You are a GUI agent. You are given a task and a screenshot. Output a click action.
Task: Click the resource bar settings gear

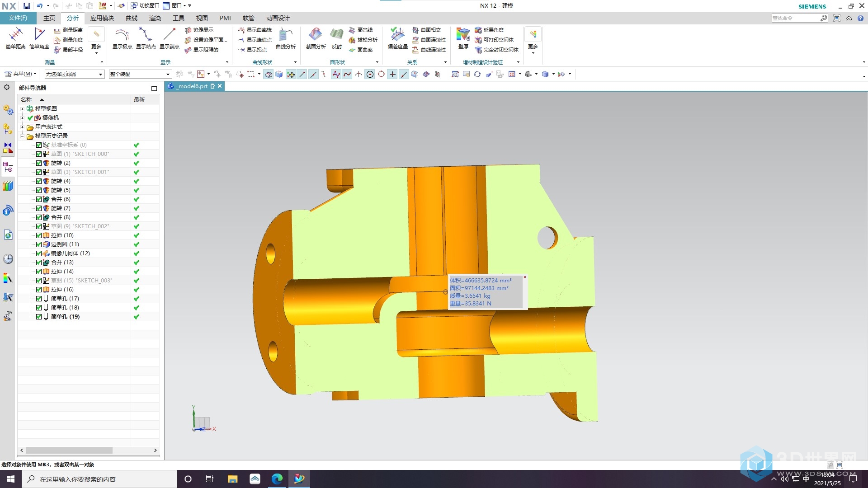pos(7,87)
